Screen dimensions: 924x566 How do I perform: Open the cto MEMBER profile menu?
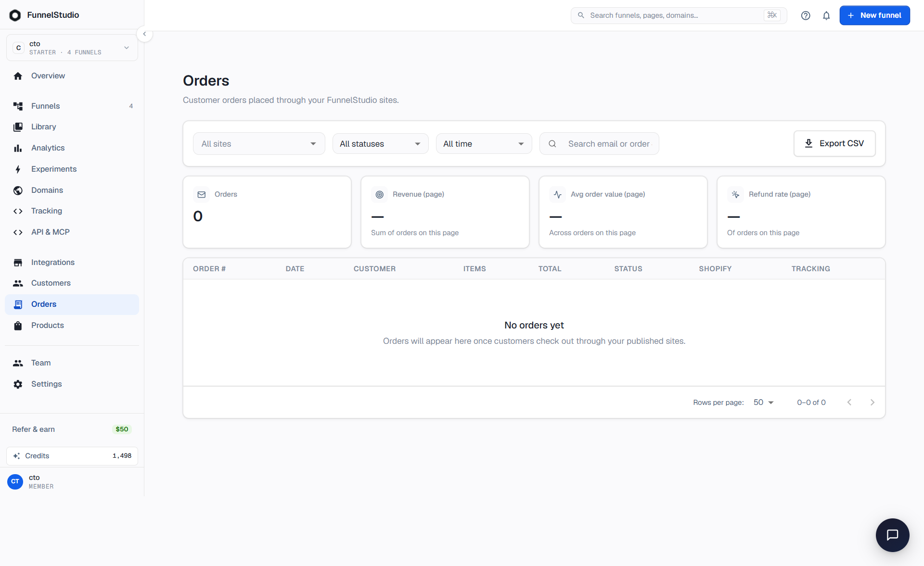[72, 481]
